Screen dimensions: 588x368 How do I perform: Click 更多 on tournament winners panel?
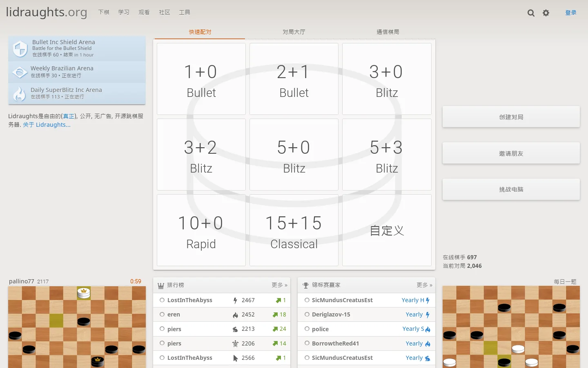point(425,285)
